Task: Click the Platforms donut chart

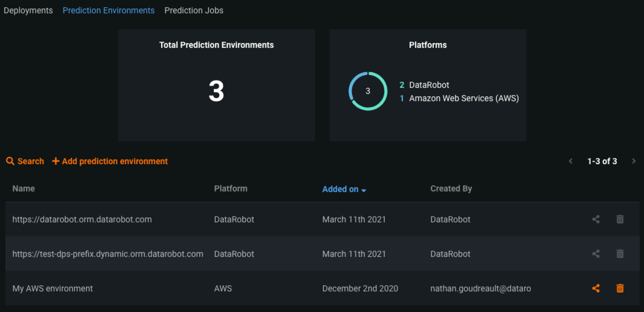Action: (368, 91)
